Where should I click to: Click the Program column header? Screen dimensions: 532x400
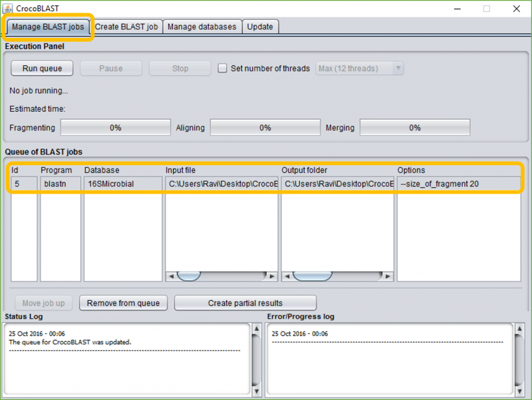(57, 170)
